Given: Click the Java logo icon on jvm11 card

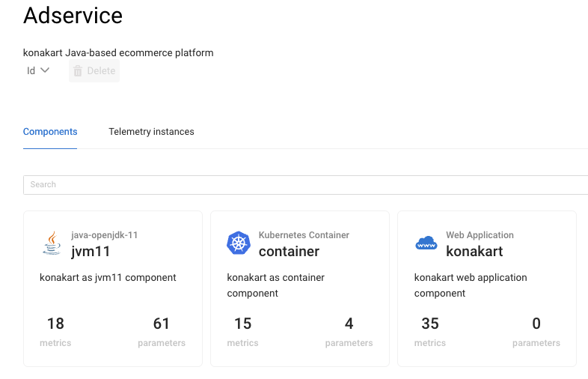Looking at the screenshot, I should coord(52,243).
